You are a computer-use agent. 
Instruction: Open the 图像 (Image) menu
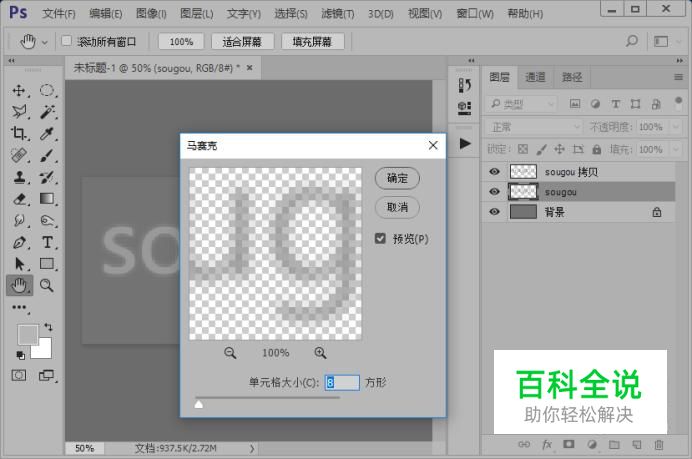[151, 14]
